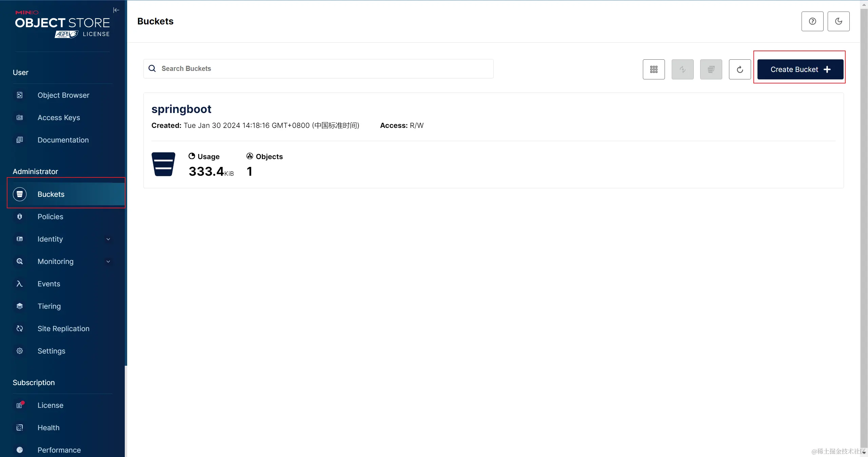Open help via question mark icon
The image size is (868, 457).
[812, 21]
